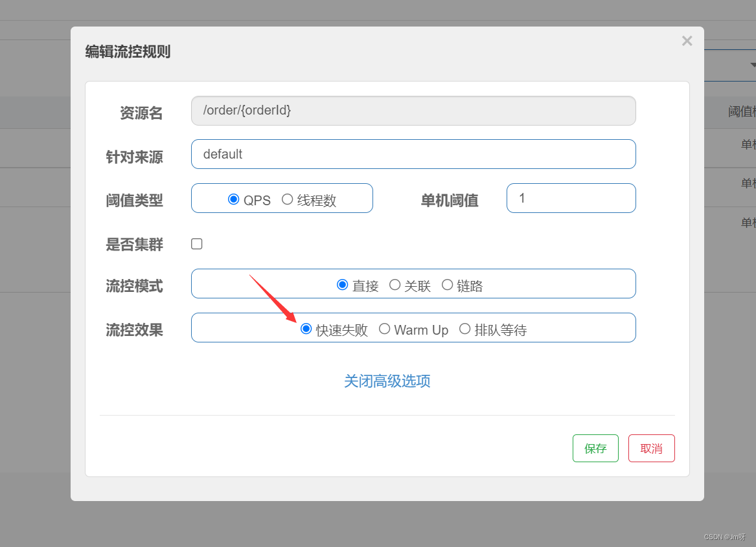The height and width of the screenshot is (547, 756).
Task: Open the dropdown caret behind the dialog
Action: 752,65
